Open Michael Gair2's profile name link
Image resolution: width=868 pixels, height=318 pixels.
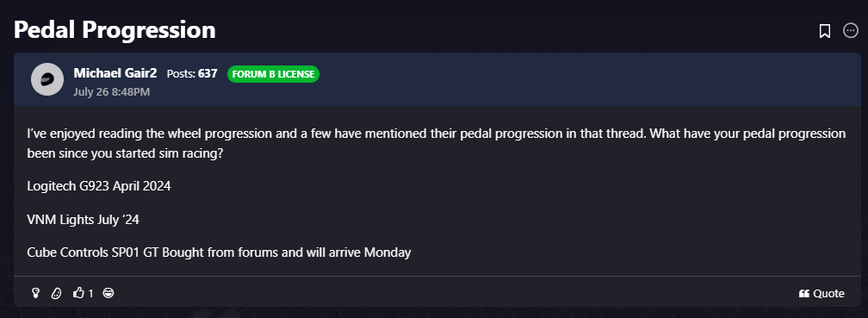115,73
